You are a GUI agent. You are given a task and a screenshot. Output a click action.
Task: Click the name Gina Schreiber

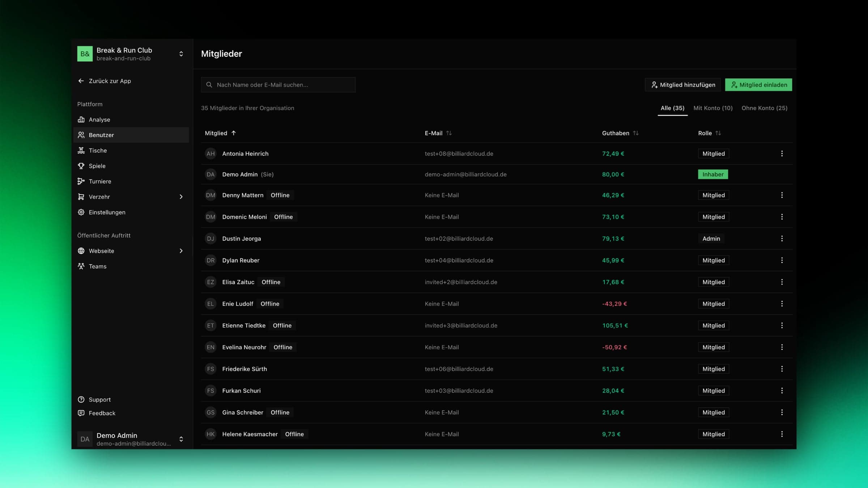pyautogui.click(x=243, y=412)
